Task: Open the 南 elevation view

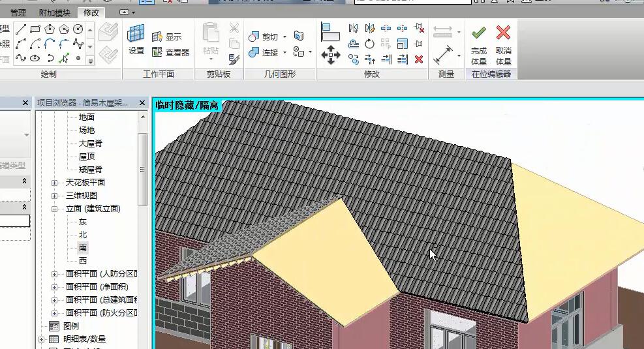Action: [83, 248]
